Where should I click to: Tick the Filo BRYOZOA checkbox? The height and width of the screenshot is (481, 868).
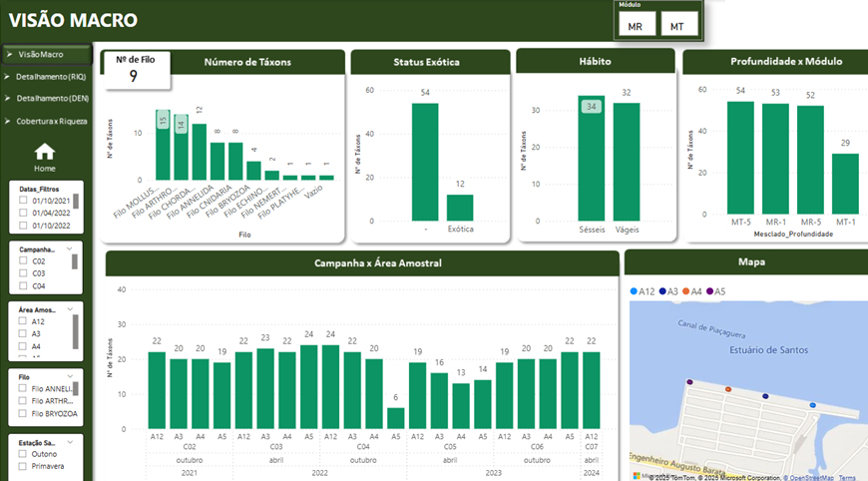[x=24, y=413]
